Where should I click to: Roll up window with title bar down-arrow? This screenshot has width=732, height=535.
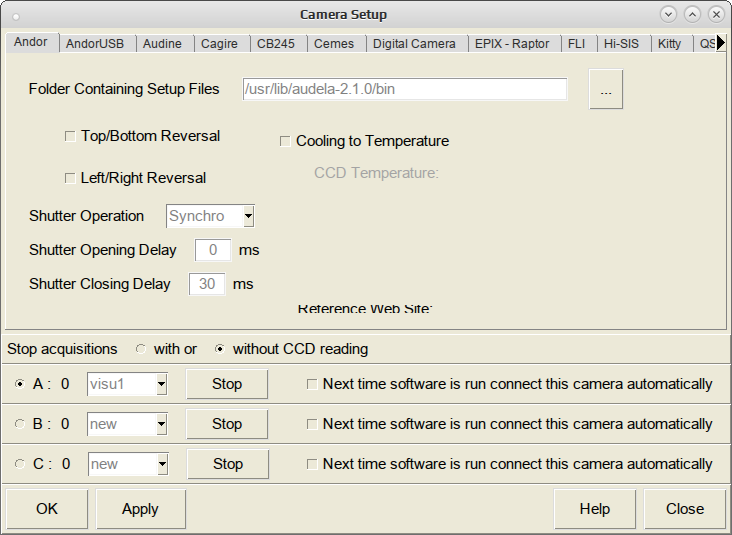pyautogui.click(x=669, y=14)
